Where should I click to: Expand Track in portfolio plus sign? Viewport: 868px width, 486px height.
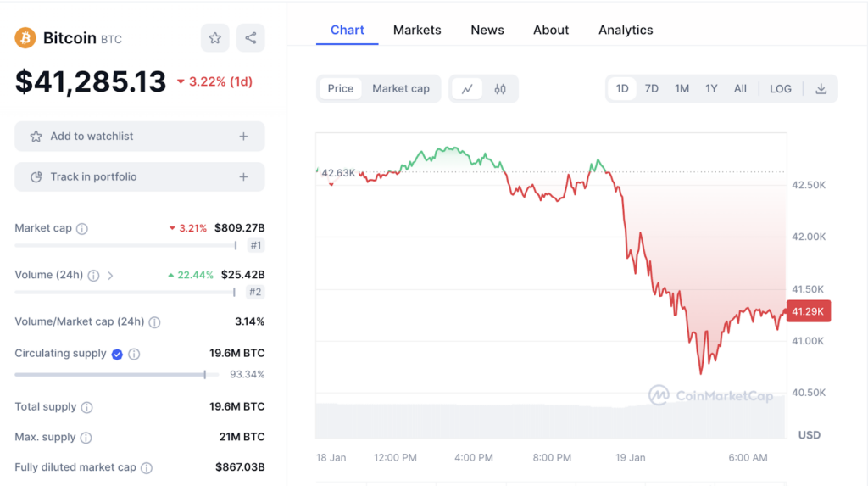point(243,176)
